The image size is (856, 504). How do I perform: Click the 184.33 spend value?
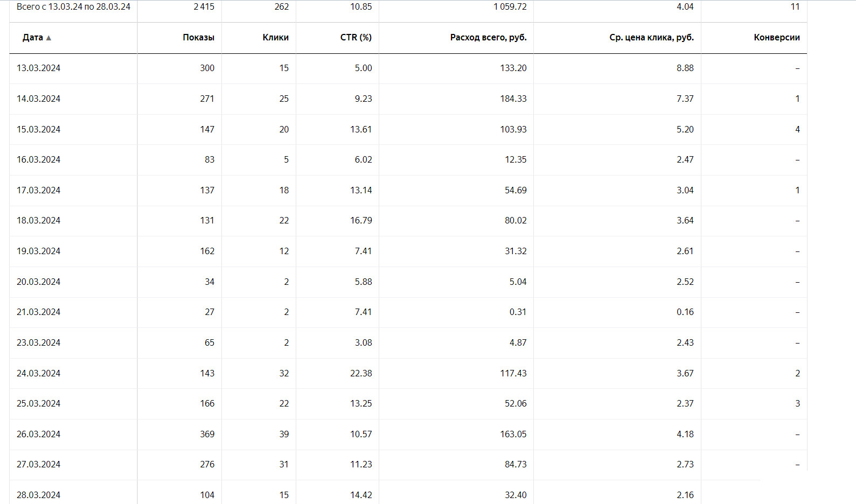[x=513, y=99]
